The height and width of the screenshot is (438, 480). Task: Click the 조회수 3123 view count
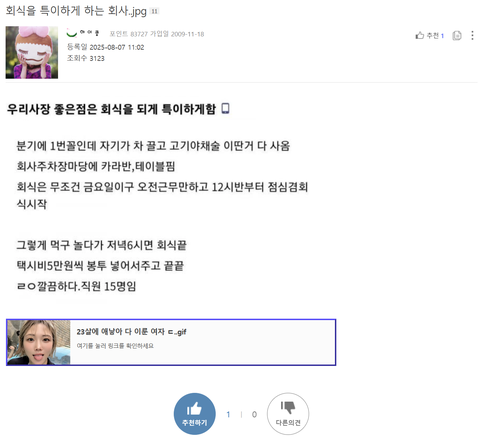[86, 58]
